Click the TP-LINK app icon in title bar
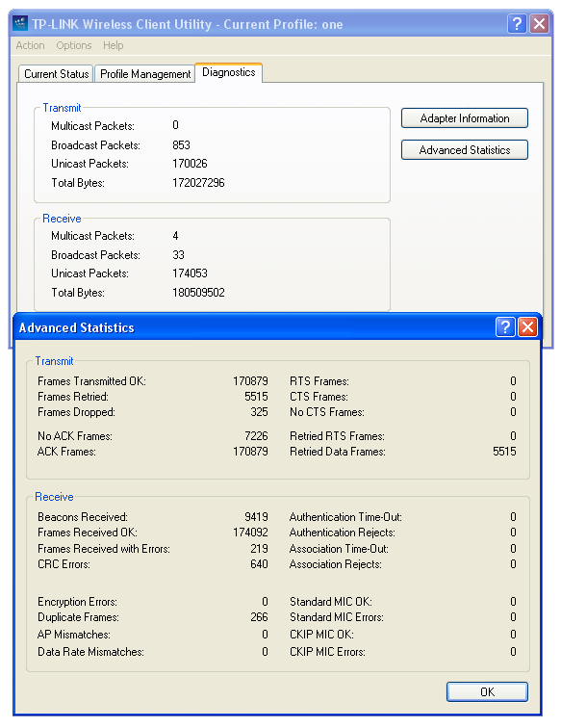The height and width of the screenshot is (728, 561). pos(20,23)
